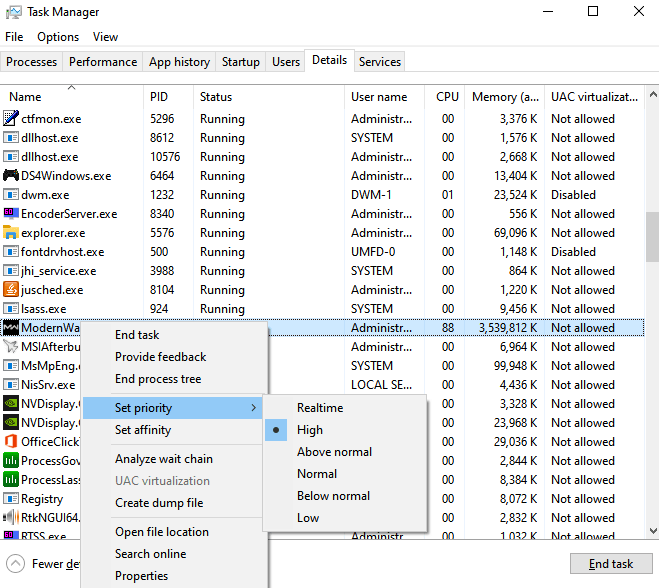
Task: Click the ctfmon.exe pen icon
Action: [x=12, y=119]
